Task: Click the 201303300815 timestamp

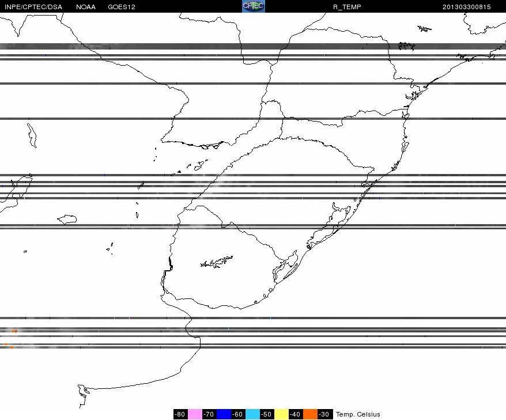Action: click(466, 7)
